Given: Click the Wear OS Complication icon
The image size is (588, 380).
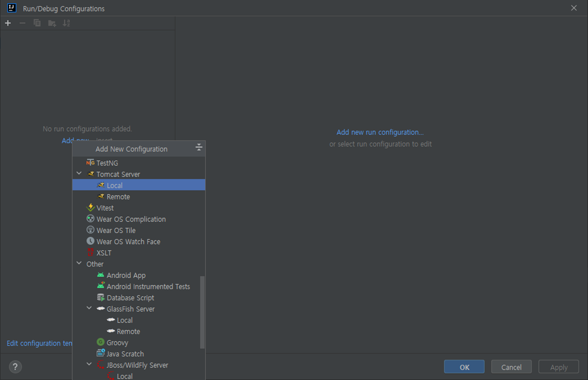Looking at the screenshot, I should click(90, 219).
